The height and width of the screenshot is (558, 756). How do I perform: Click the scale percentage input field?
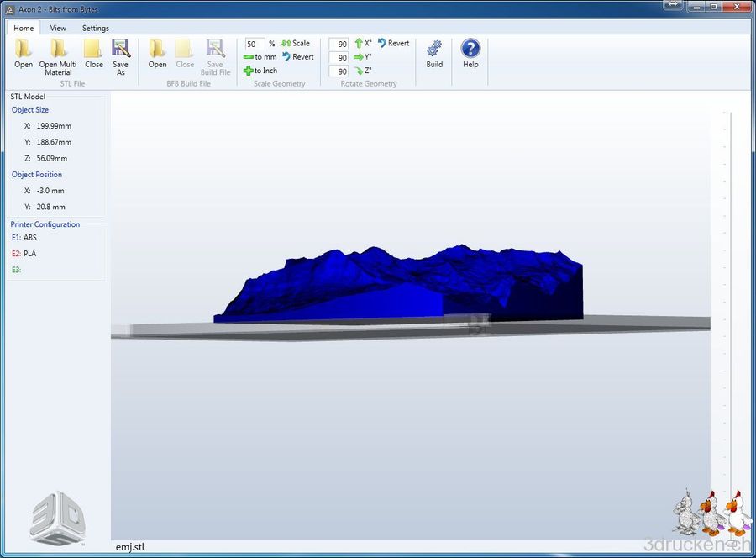pyautogui.click(x=255, y=44)
